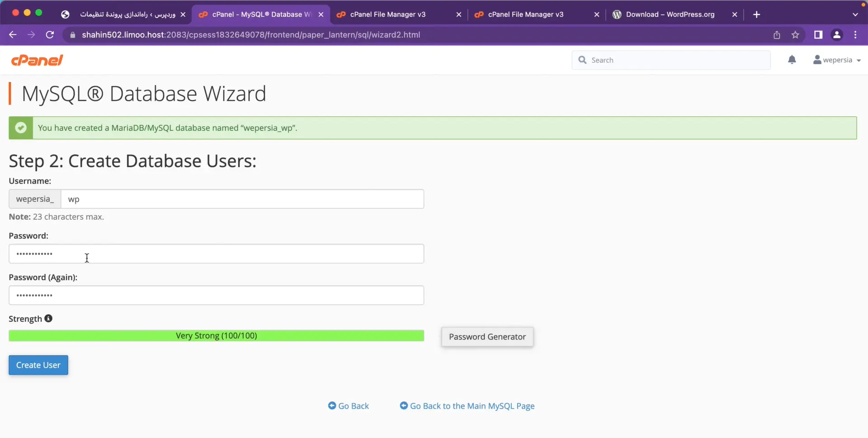The height and width of the screenshot is (438, 868).
Task: Click the green success checkmark icon
Action: 21,128
